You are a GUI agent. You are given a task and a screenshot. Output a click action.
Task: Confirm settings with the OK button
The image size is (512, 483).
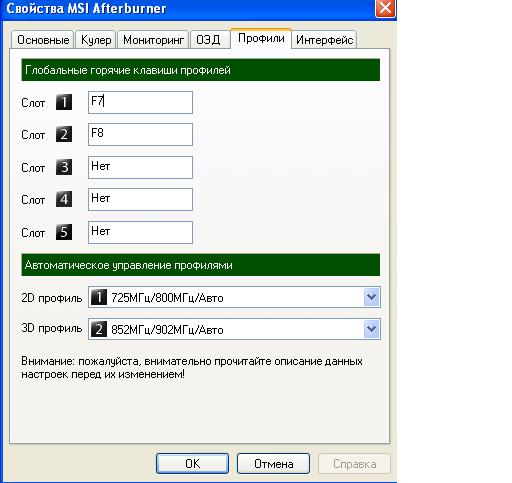[192, 463]
